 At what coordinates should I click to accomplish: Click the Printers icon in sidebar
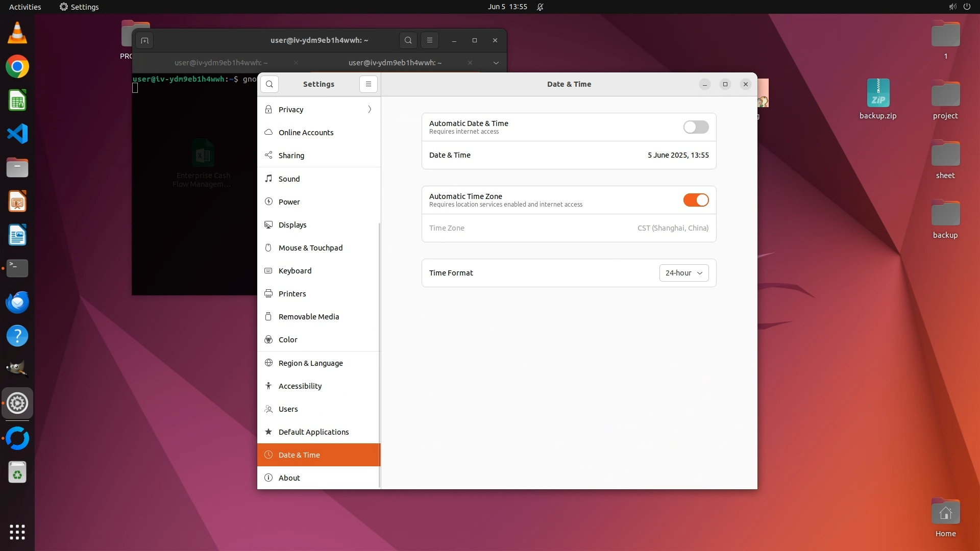268,294
